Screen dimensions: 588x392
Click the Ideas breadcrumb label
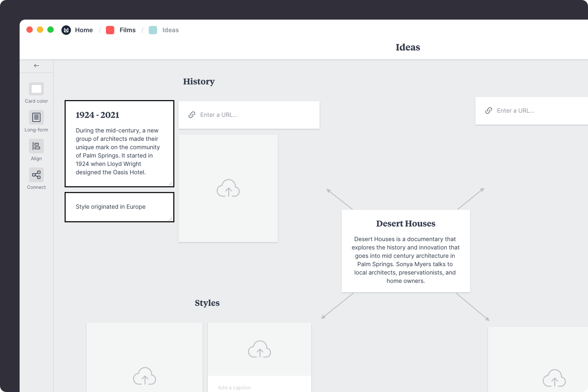170,30
